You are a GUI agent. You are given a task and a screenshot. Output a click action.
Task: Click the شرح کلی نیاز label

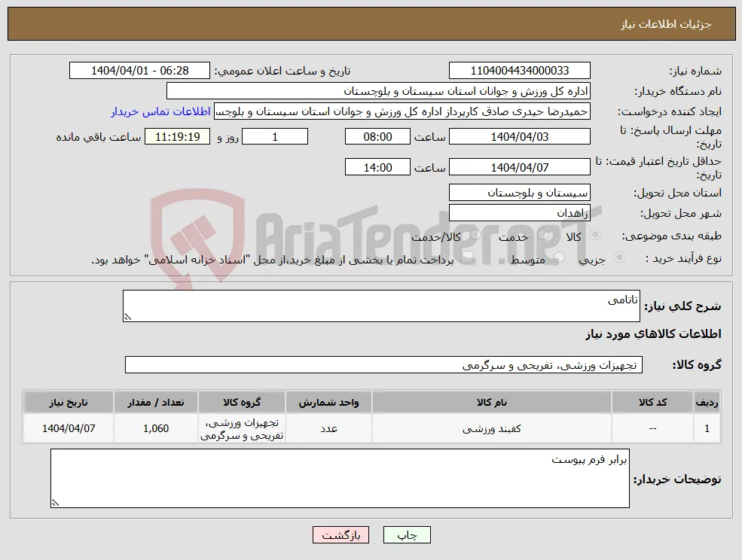pos(682,306)
